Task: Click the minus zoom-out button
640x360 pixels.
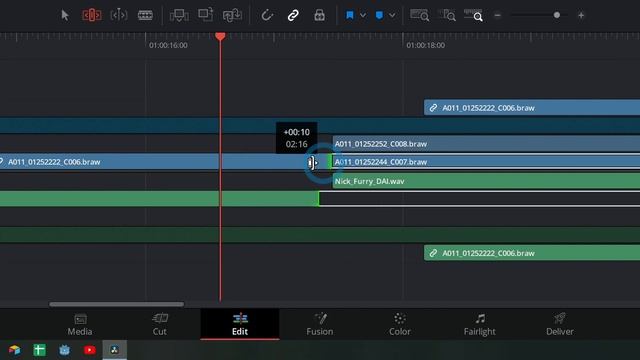Action: tap(497, 16)
